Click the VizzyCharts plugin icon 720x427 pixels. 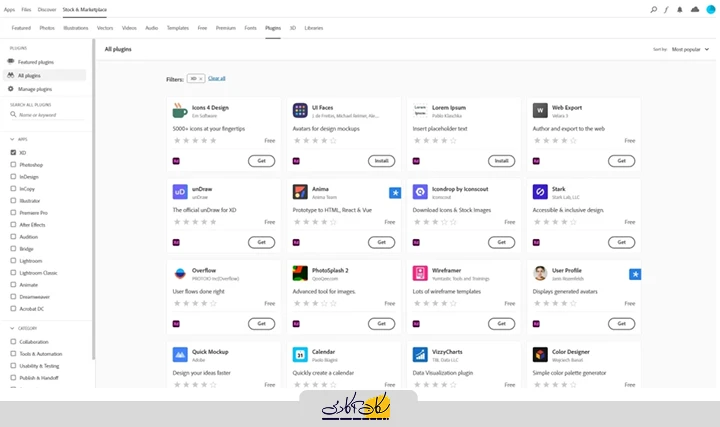pos(420,354)
